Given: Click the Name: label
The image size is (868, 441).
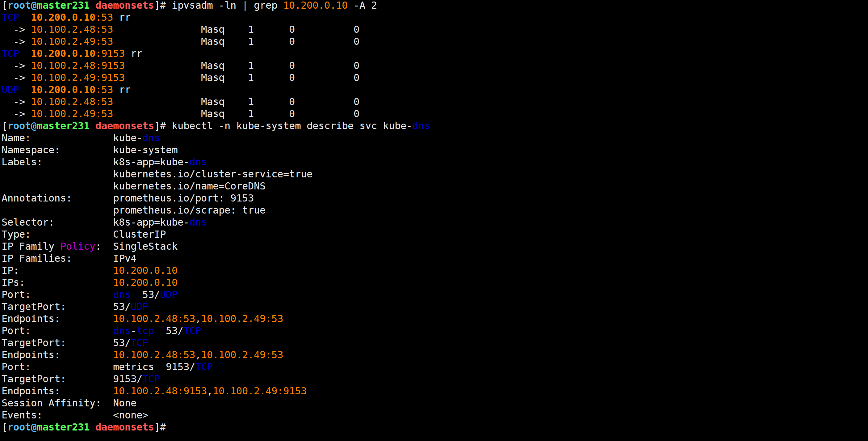Looking at the screenshot, I should (x=16, y=138).
